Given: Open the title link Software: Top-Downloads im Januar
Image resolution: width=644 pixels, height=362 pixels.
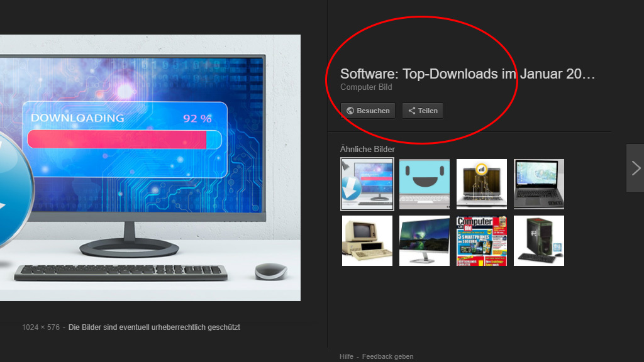Looking at the screenshot, I should (x=467, y=74).
